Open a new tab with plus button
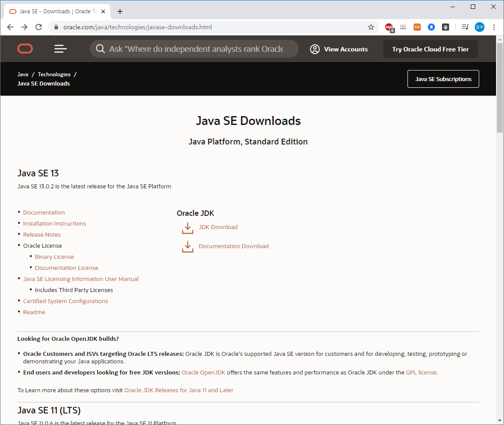The height and width of the screenshot is (425, 504). pos(120,12)
